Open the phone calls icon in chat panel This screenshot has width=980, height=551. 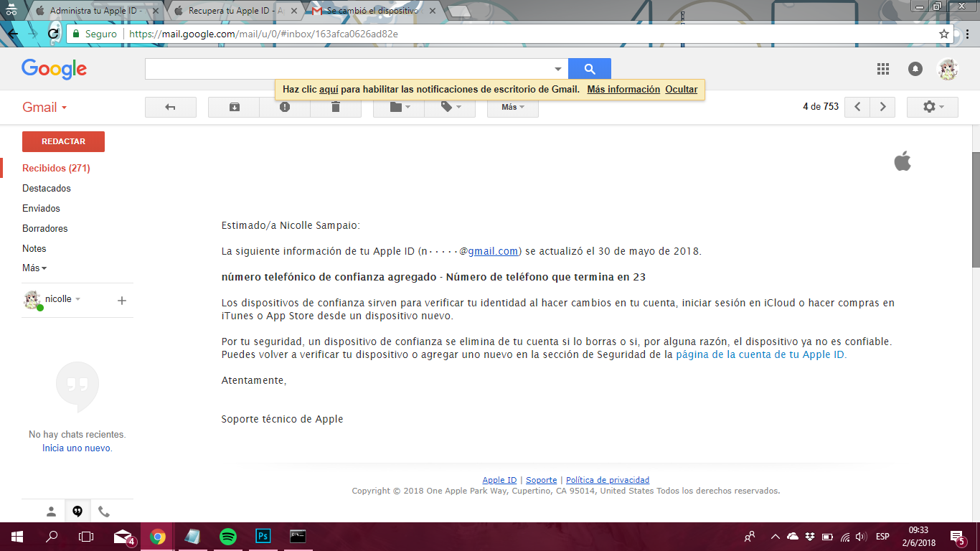104,512
